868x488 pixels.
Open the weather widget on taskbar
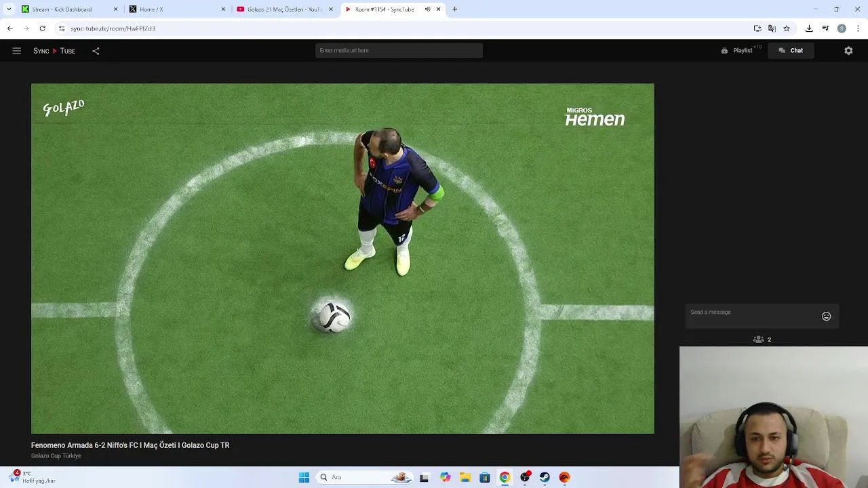pos(33,477)
